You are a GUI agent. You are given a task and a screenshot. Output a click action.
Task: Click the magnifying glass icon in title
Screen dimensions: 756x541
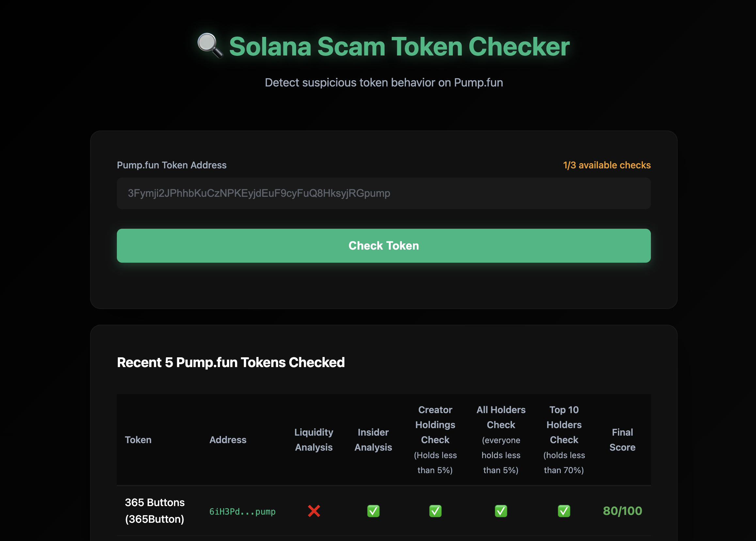pos(210,46)
